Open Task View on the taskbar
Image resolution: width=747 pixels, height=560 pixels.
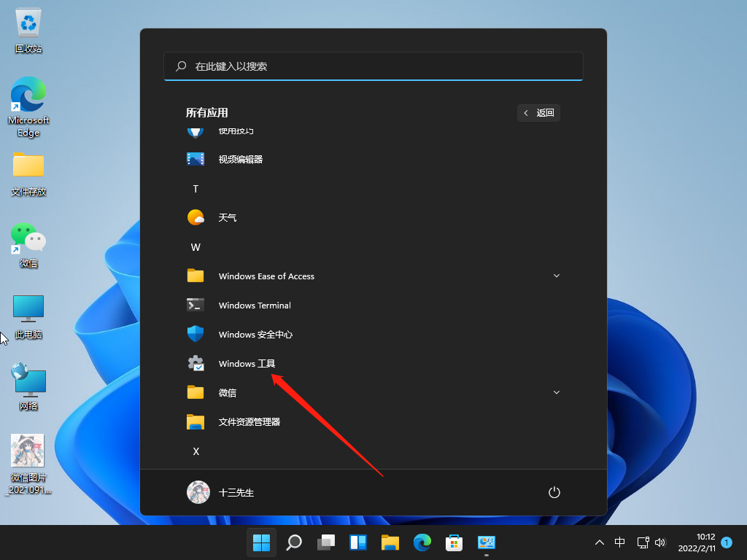[x=326, y=542]
